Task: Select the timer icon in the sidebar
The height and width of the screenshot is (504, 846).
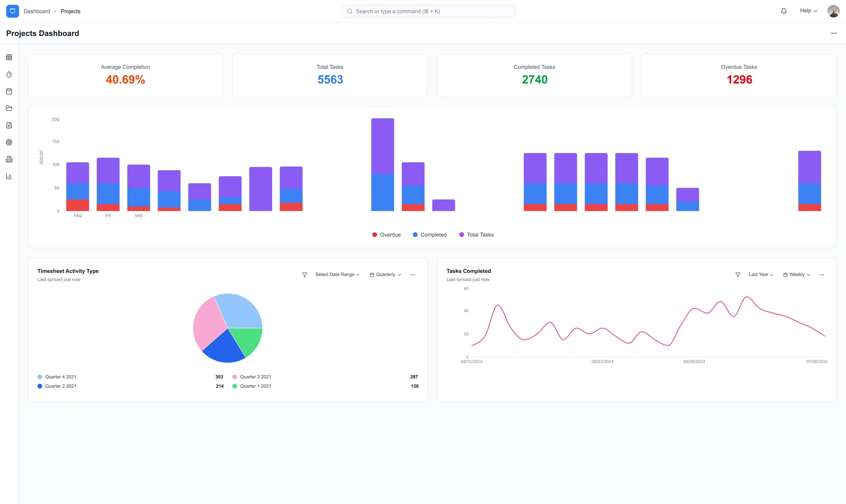Action: click(x=9, y=74)
